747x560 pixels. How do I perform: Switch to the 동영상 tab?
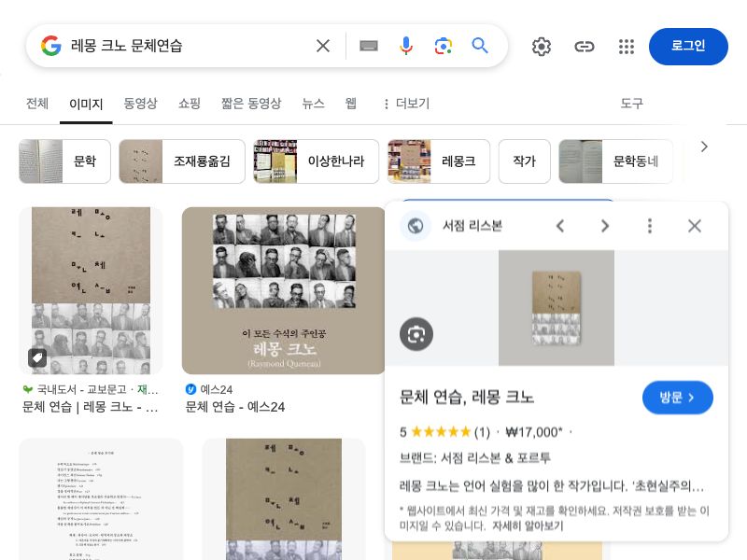(140, 104)
